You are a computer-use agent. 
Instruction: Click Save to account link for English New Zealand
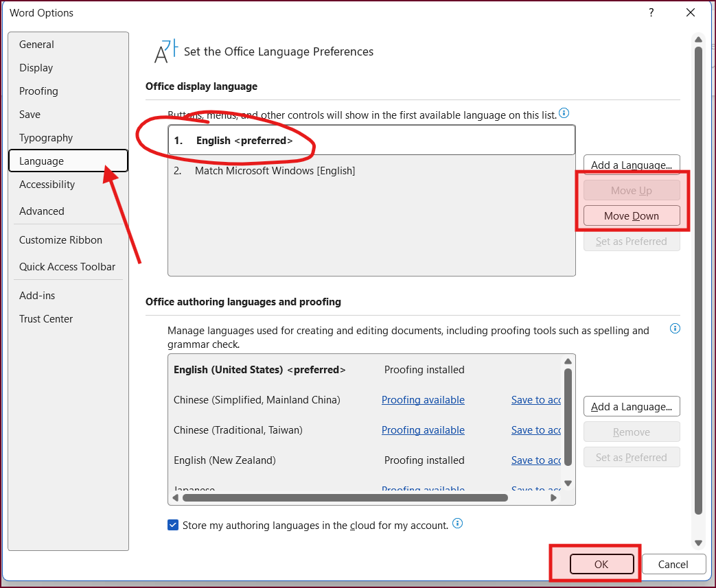click(536, 460)
